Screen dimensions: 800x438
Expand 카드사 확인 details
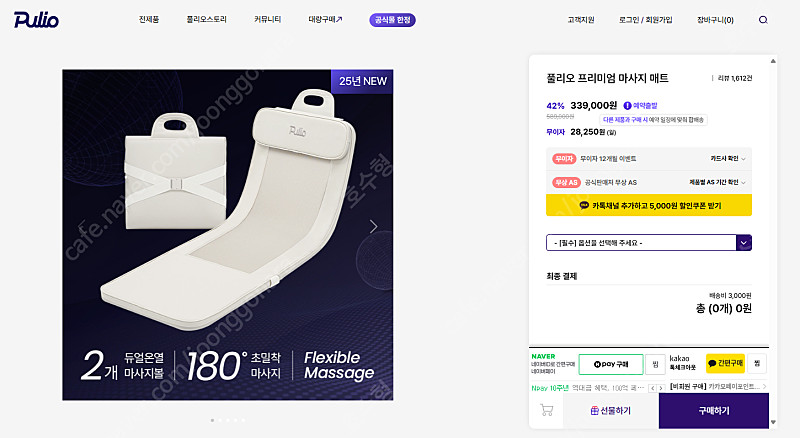coord(724,158)
